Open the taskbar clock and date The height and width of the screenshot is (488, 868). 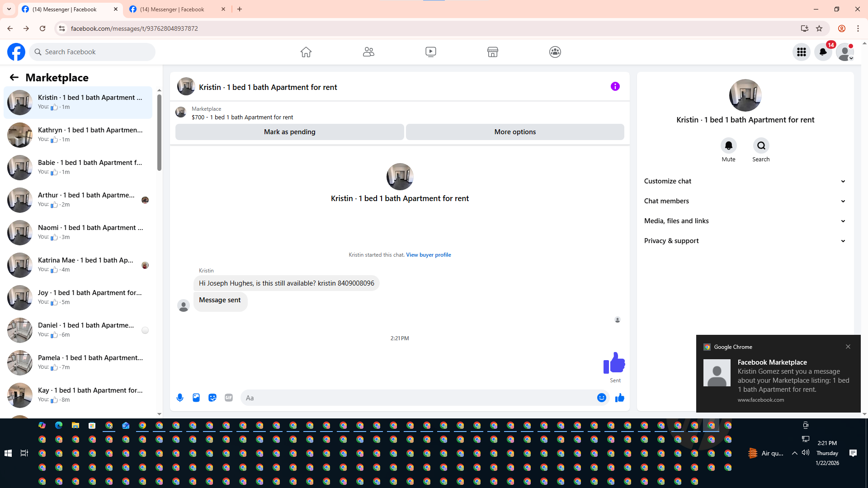(x=827, y=453)
